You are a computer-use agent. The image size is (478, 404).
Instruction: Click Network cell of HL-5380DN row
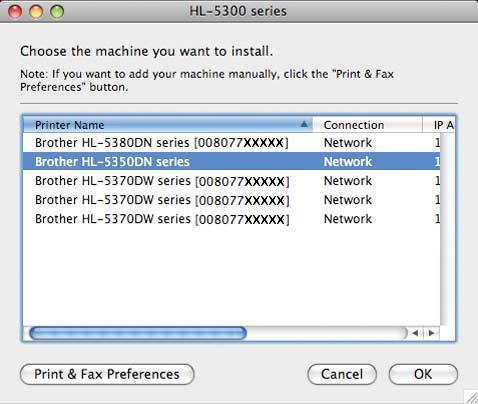click(348, 143)
